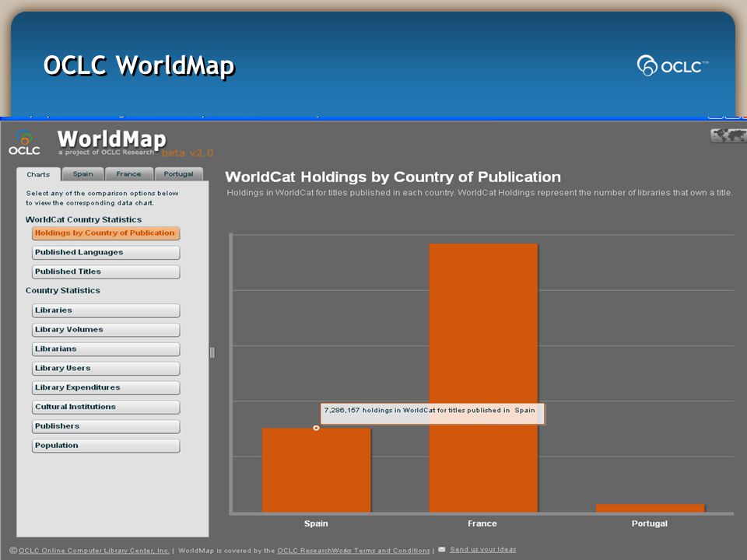
Task: Switch to the Charts tab
Action: (38, 174)
